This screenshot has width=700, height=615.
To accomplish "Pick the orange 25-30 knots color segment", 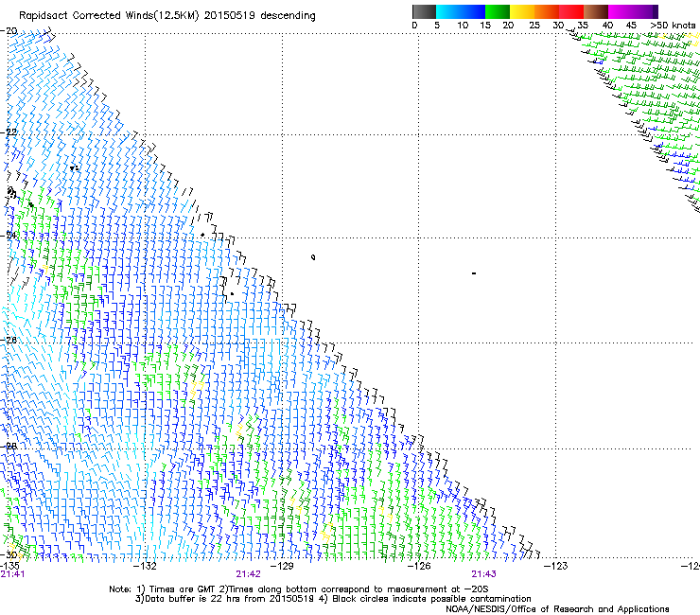I will point(547,11).
